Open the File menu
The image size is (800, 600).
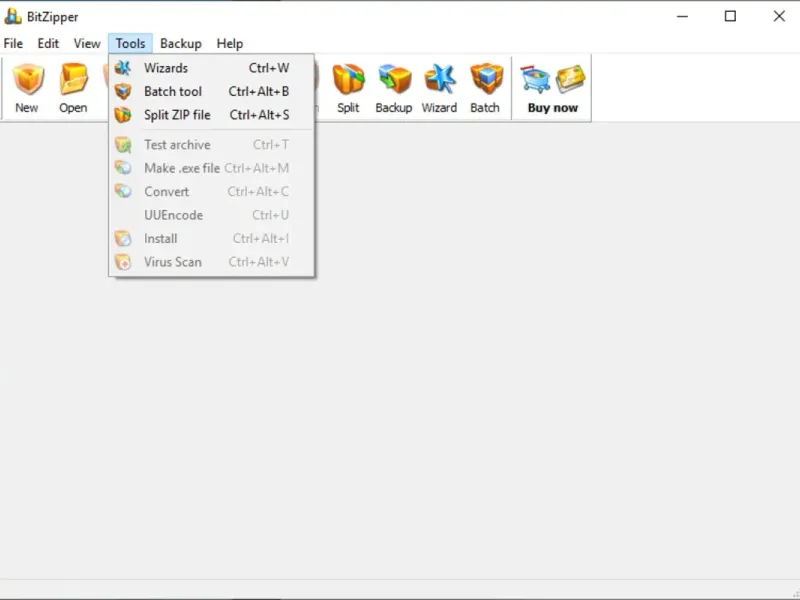(x=13, y=43)
